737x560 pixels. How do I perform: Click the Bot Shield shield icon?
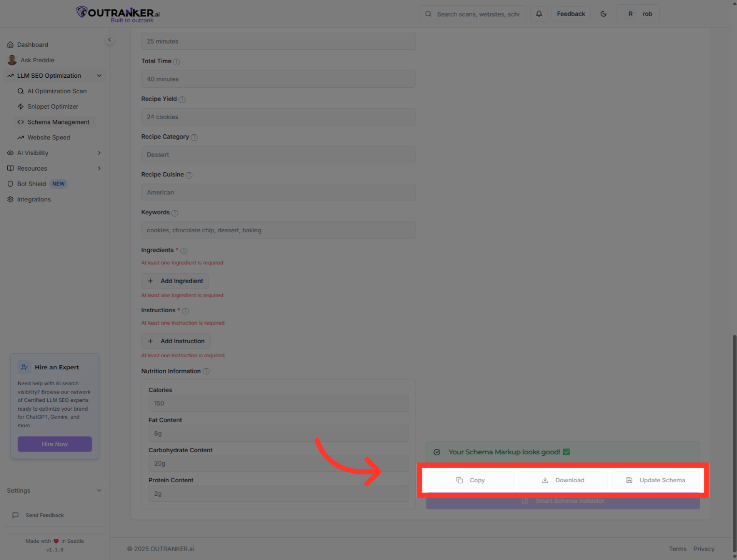10,184
